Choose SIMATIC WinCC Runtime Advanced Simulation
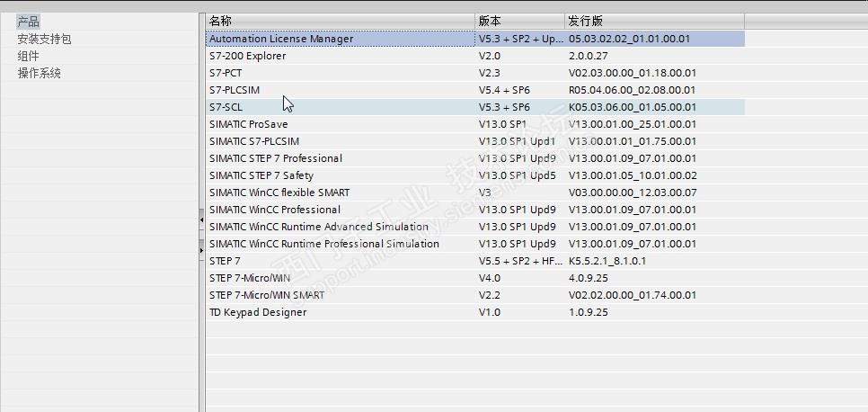 319,227
